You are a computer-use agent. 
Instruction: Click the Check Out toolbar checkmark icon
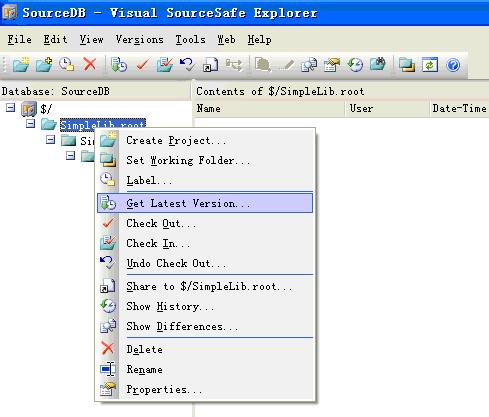pyautogui.click(x=142, y=64)
